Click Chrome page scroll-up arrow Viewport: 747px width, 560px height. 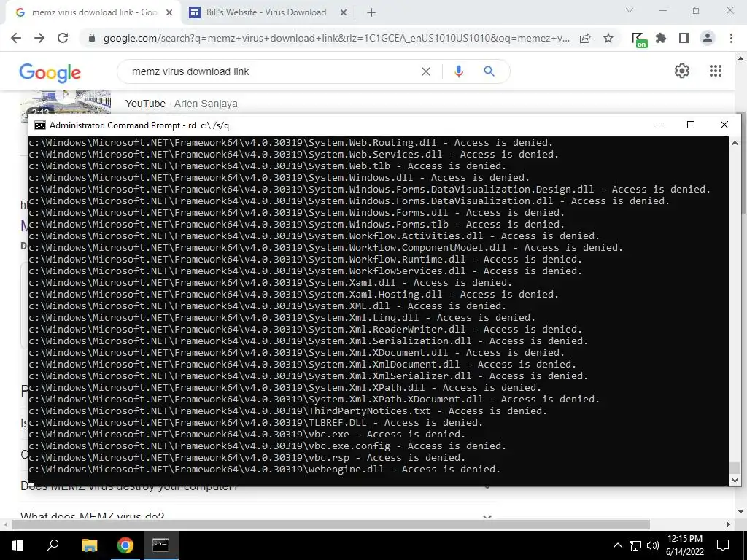point(741,58)
